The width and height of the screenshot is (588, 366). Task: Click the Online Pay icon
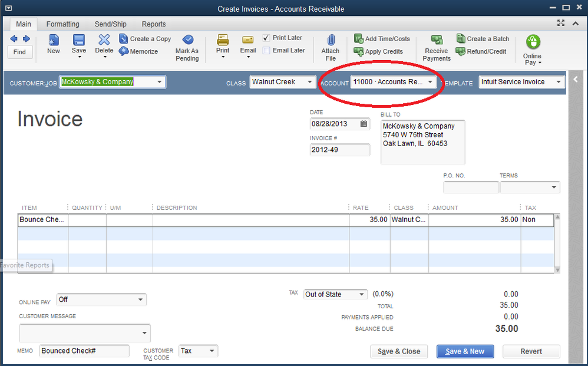pyautogui.click(x=533, y=42)
